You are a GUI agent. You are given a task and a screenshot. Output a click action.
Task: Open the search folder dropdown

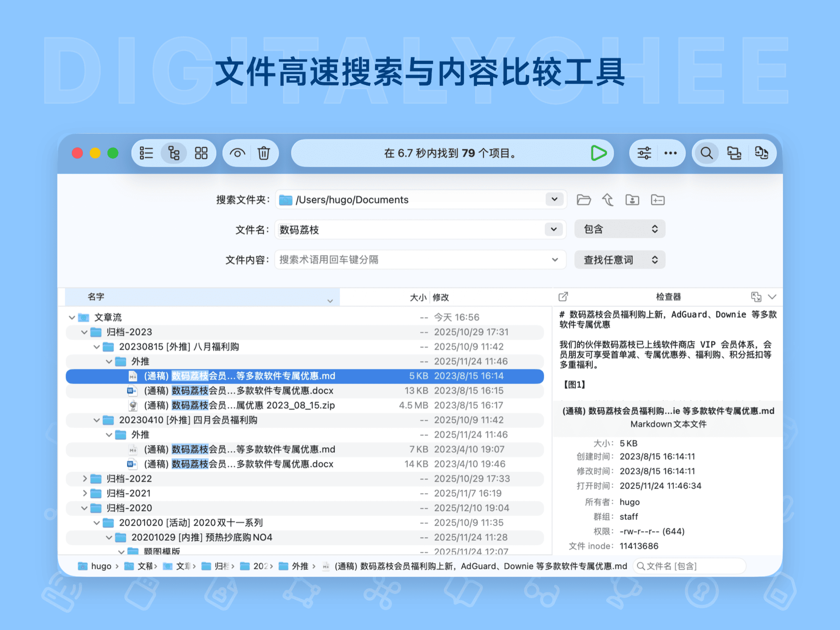[x=554, y=199]
